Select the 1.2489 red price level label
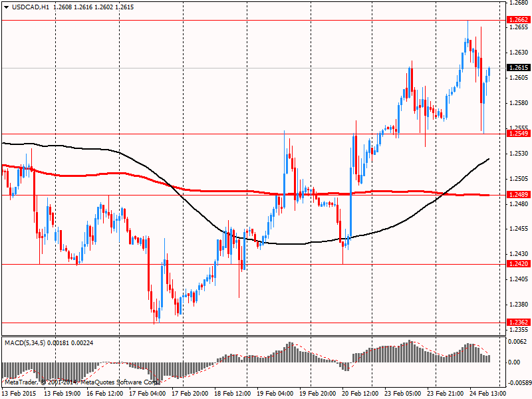Image resolution: width=532 pixels, height=399 pixels. point(518,194)
